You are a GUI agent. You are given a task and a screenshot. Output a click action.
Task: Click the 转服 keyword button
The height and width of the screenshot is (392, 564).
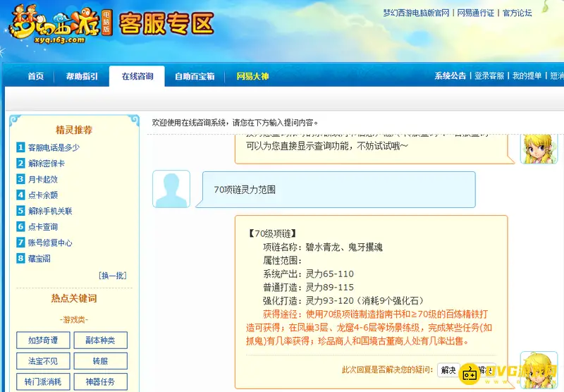pos(101,361)
